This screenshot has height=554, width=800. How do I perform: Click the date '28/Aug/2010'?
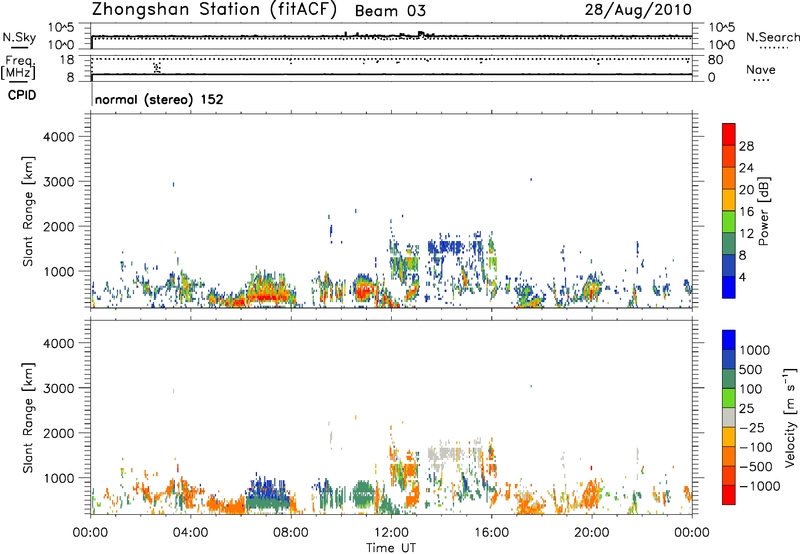(638, 10)
